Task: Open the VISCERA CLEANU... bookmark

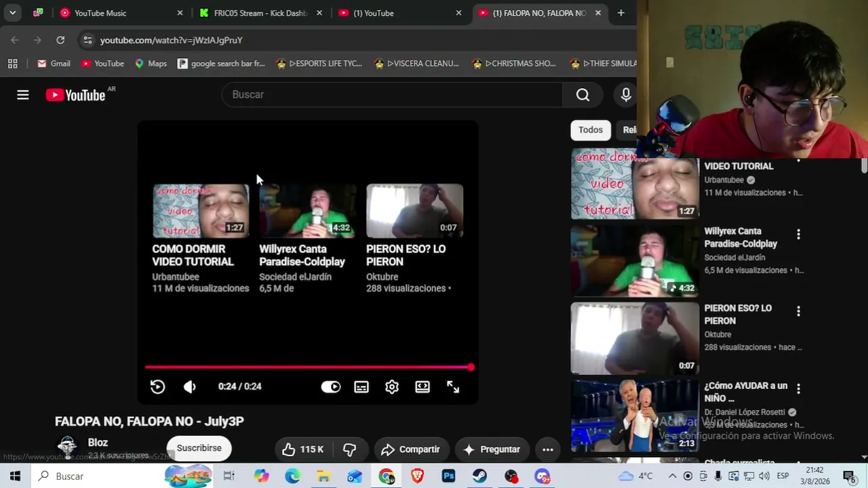Action: pos(416,63)
